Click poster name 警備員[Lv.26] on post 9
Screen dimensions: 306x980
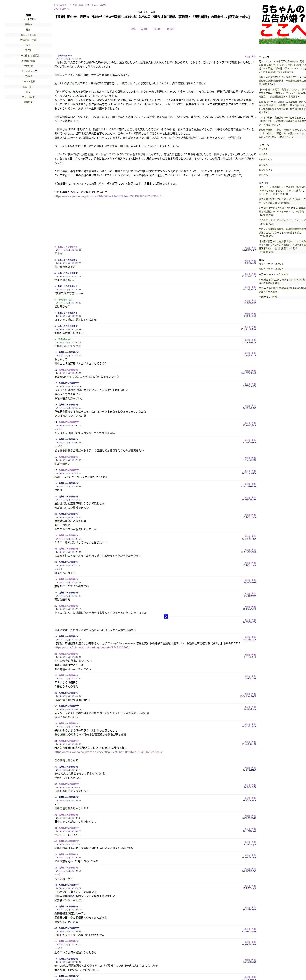click(x=65, y=339)
